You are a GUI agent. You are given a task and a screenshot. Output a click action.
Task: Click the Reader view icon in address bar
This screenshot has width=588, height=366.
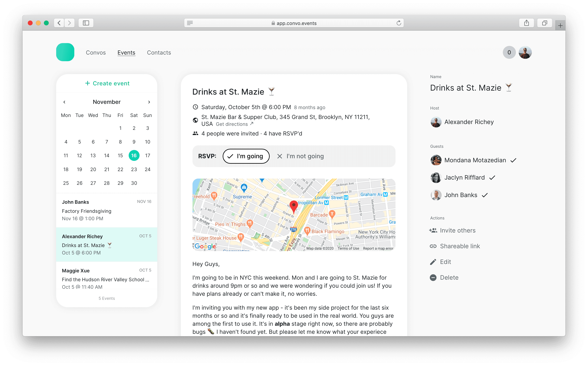pyautogui.click(x=190, y=23)
